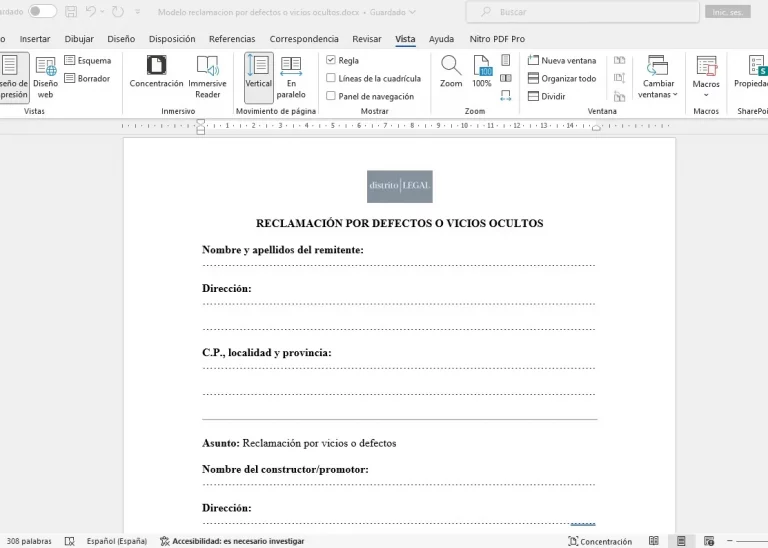Click Dividir window button

click(547, 96)
